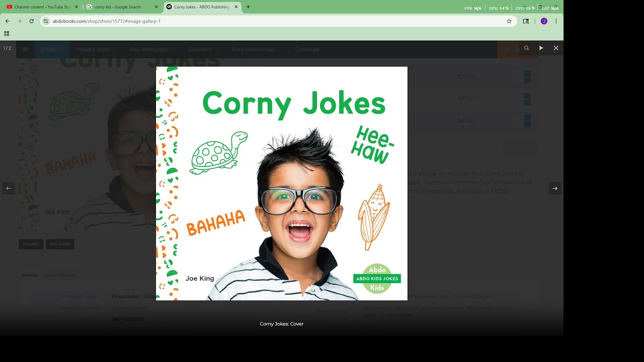The width and height of the screenshot is (644, 362).
Task: Go back to the previous page
Action: 8,21
